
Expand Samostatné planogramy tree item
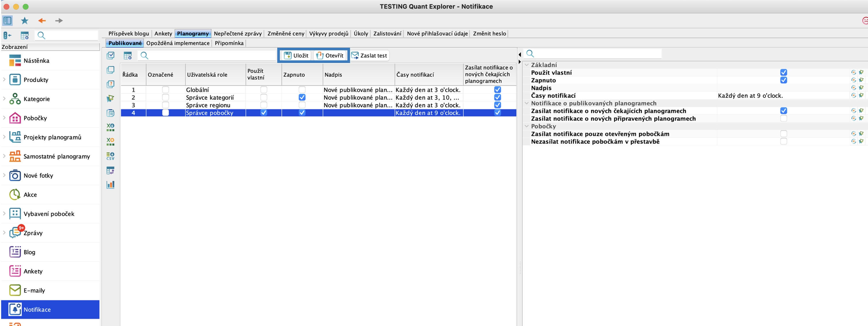[4, 156]
